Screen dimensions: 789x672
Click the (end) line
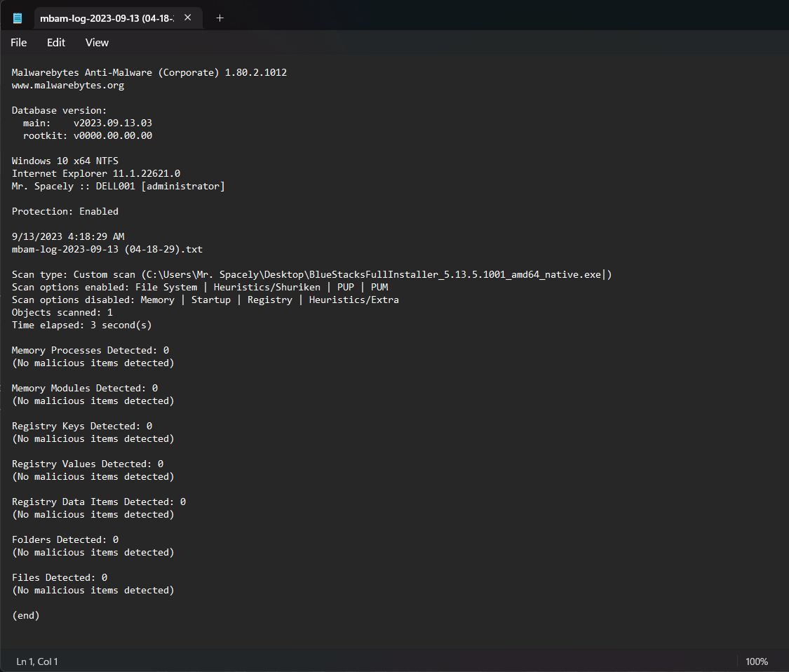(x=26, y=615)
